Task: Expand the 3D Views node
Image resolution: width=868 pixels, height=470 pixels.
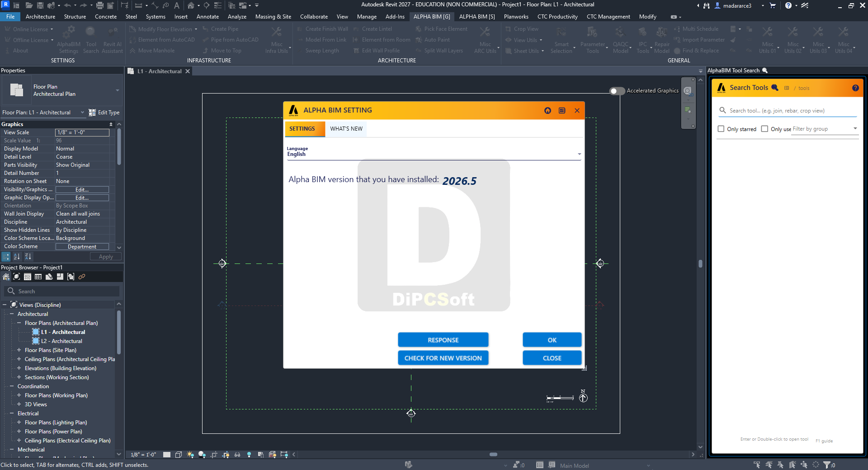Action: [19, 404]
